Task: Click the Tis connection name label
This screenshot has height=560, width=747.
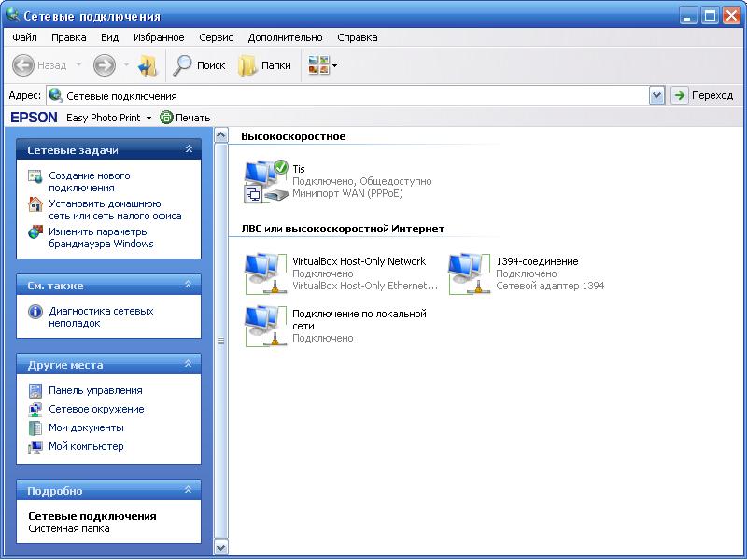Action: coord(299,169)
